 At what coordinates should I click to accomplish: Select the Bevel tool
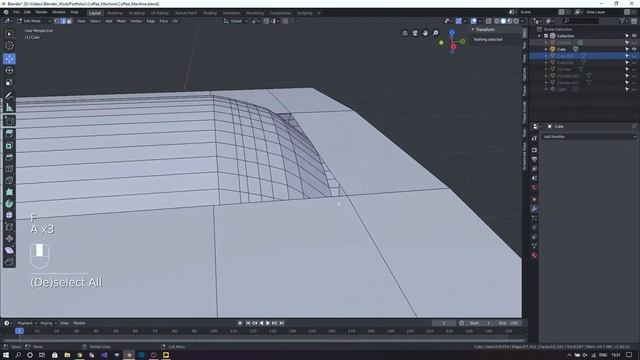coord(9,157)
